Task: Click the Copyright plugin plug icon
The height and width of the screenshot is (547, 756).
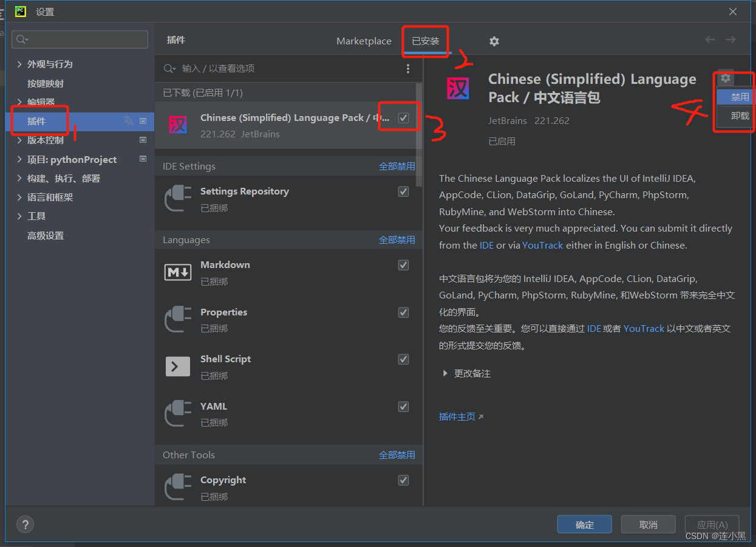Action: click(x=178, y=487)
